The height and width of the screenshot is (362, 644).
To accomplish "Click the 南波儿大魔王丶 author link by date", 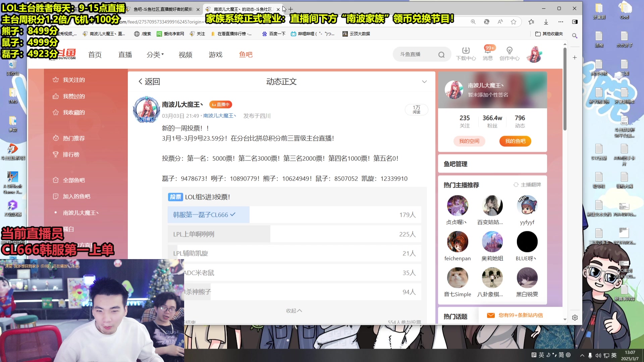I will coord(220,116).
